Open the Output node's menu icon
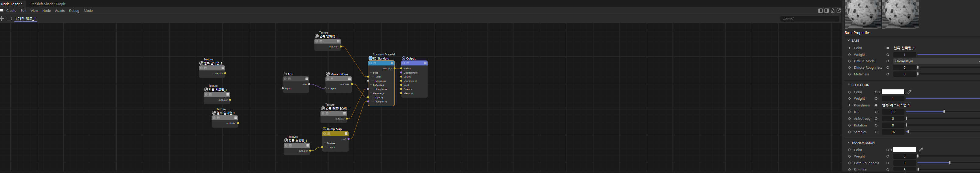Image resolution: width=980 pixels, height=173 pixels. pos(425,63)
